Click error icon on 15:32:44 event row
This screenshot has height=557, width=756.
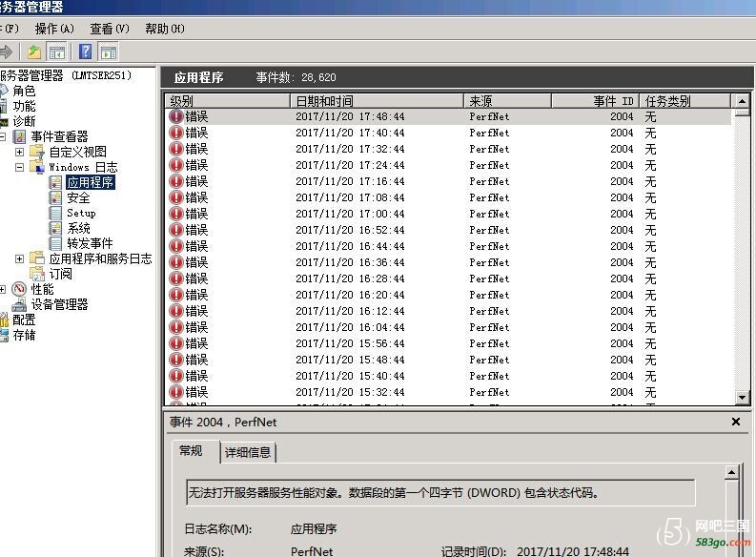(176, 392)
